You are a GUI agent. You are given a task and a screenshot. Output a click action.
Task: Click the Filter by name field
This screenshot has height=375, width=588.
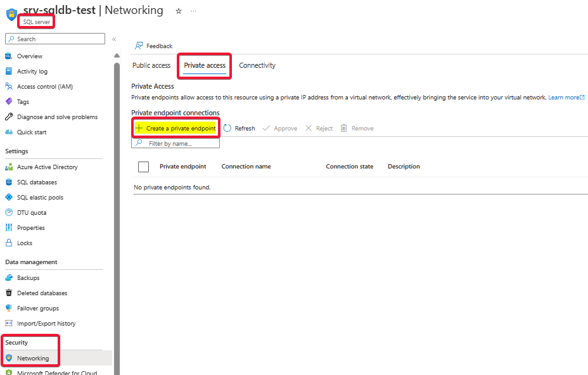click(x=176, y=143)
